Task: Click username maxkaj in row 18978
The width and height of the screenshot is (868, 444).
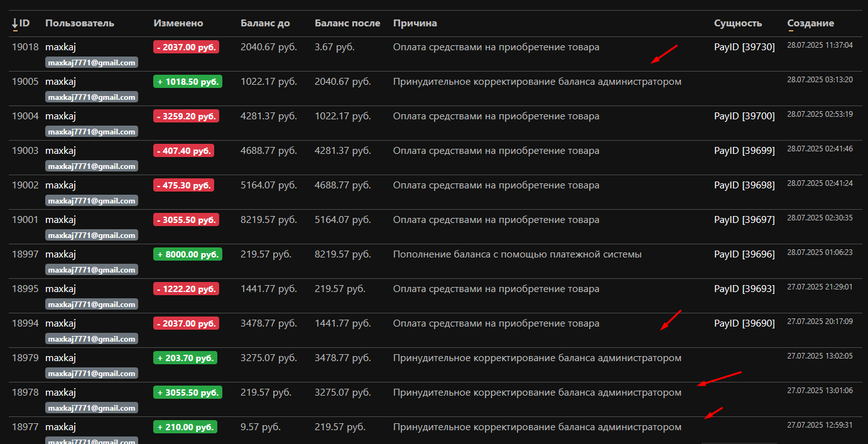Action: click(60, 393)
